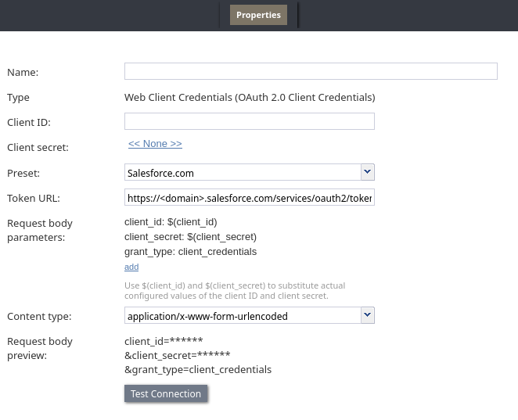Click the Name: field label
This screenshot has height=420, width=518.
click(x=23, y=73)
